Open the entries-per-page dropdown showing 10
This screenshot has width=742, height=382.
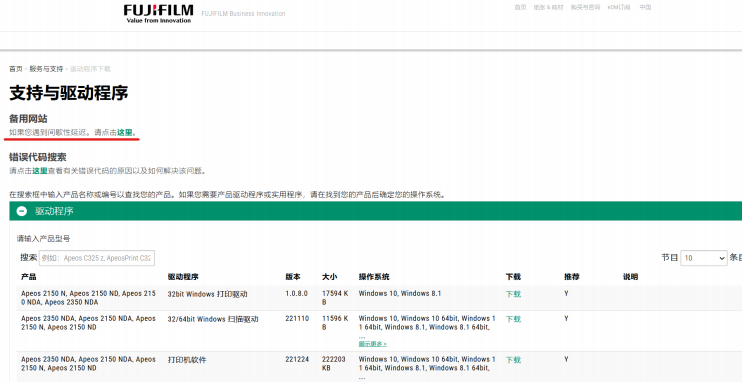(x=704, y=258)
